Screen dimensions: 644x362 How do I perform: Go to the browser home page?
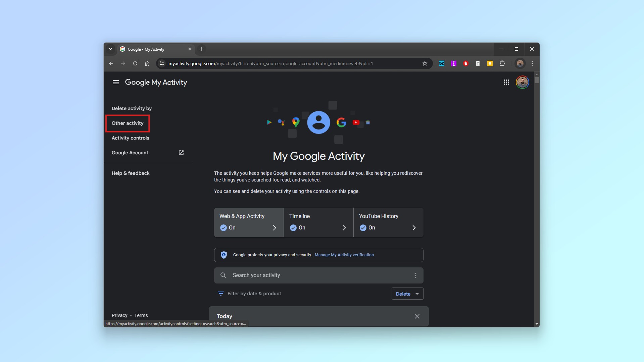pos(147,63)
